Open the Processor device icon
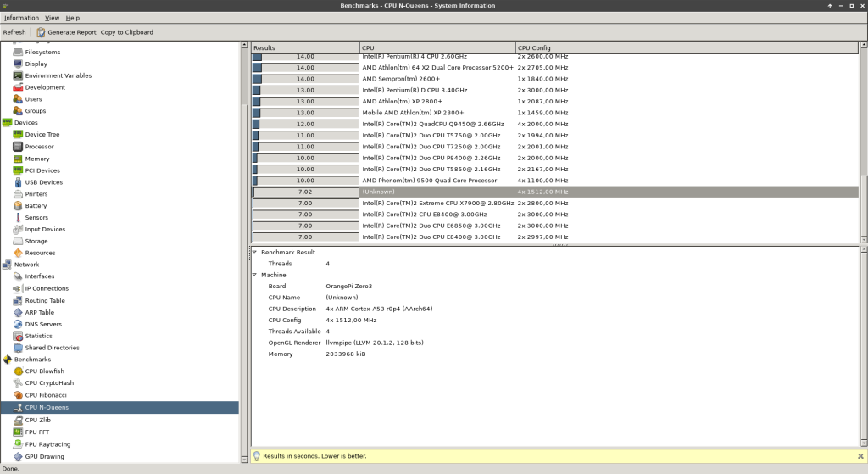 [18, 147]
